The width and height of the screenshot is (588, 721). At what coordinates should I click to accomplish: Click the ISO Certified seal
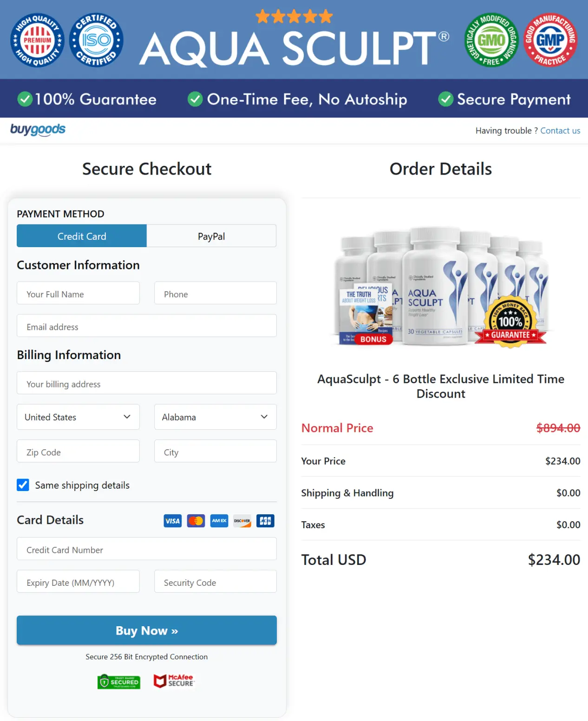point(96,40)
